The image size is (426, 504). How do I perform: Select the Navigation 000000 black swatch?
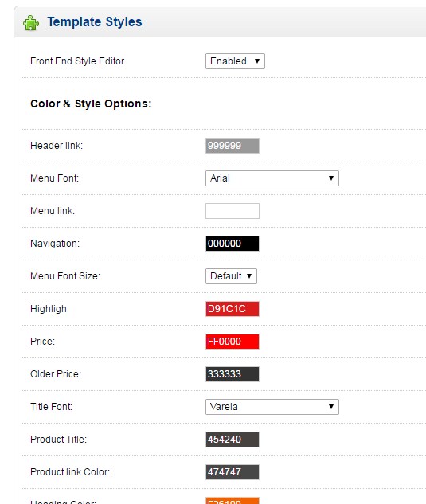tap(233, 244)
